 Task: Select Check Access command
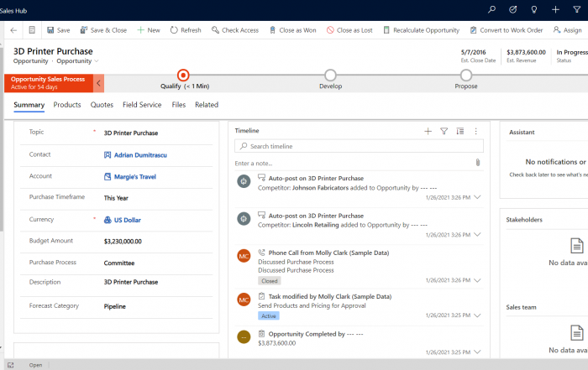(x=235, y=30)
